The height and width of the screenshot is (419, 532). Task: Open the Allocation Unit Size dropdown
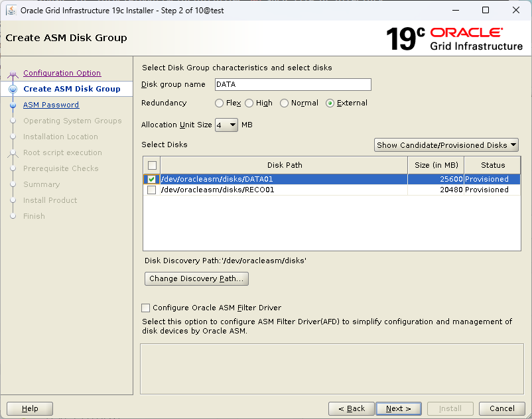click(226, 125)
